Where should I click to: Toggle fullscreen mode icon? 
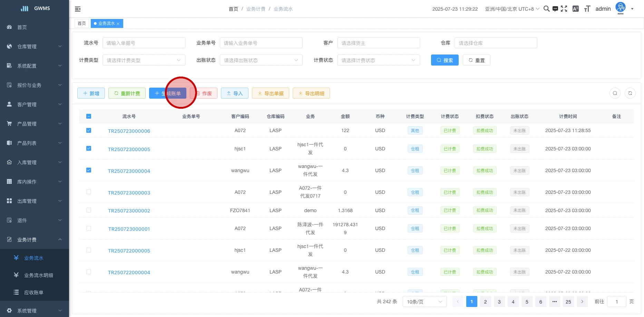[x=564, y=9]
